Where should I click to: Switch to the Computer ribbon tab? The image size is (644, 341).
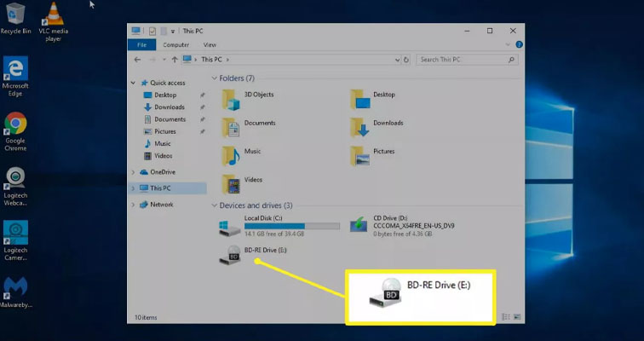[x=175, y=44]
